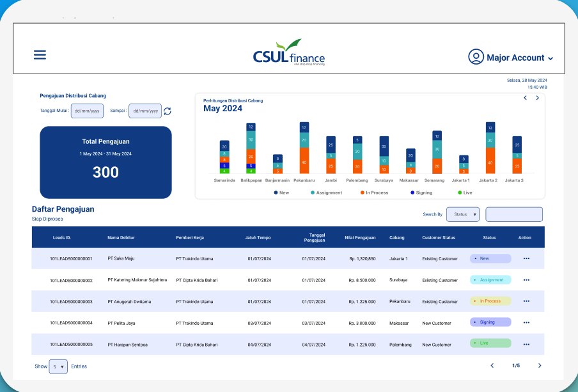Toggle the Assignment legend item

pyautogui.click(x=326, y=192)
